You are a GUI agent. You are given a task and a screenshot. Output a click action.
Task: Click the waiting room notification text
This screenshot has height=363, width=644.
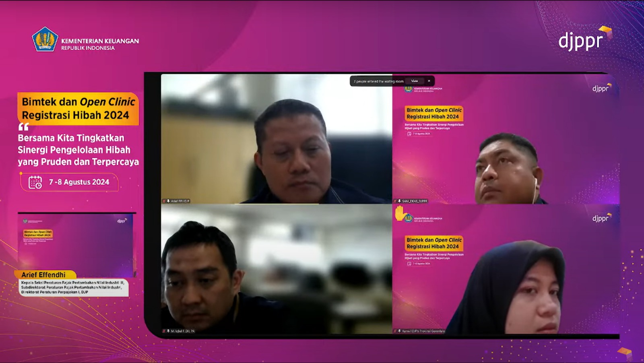click(378, 81)
